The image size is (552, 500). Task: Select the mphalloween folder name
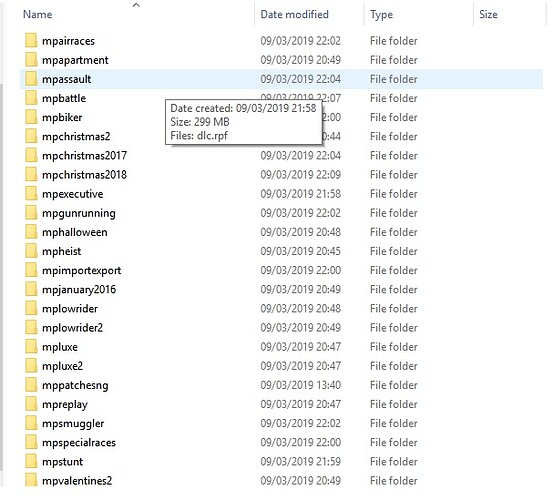pos(75,232)
